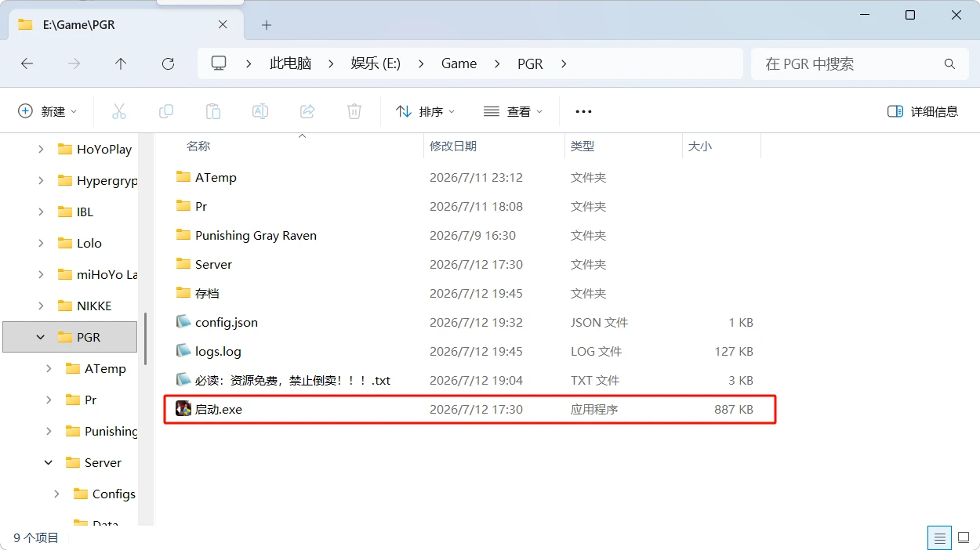Click 此电脑 in the address bar
980x550 pixels.
tap(290, 64)
